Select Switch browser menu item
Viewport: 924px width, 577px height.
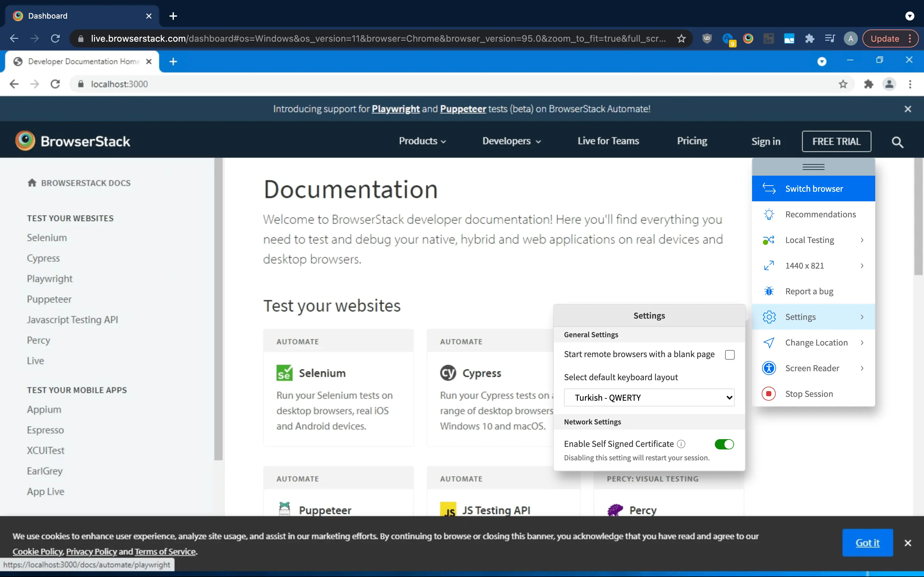[x=813, y=188]
